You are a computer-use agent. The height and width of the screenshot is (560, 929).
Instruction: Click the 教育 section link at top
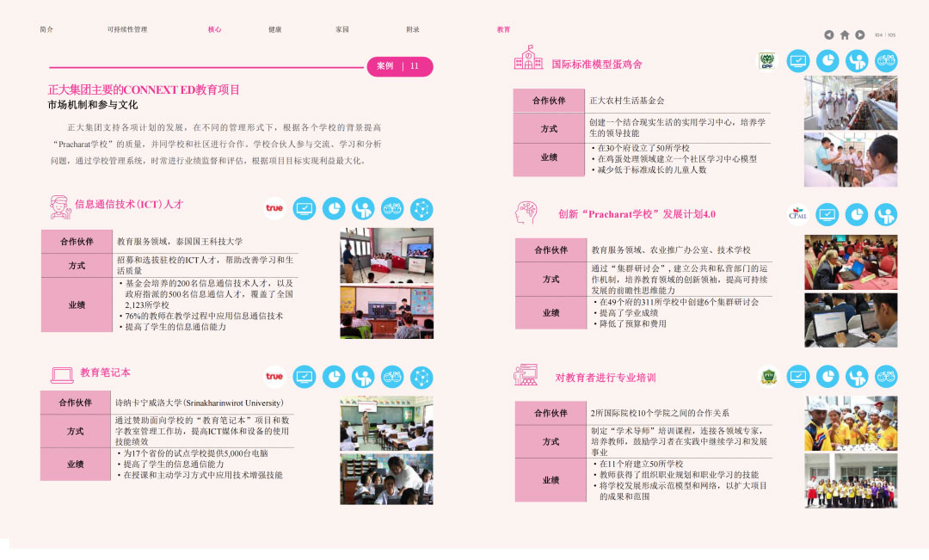click(503, 29)
